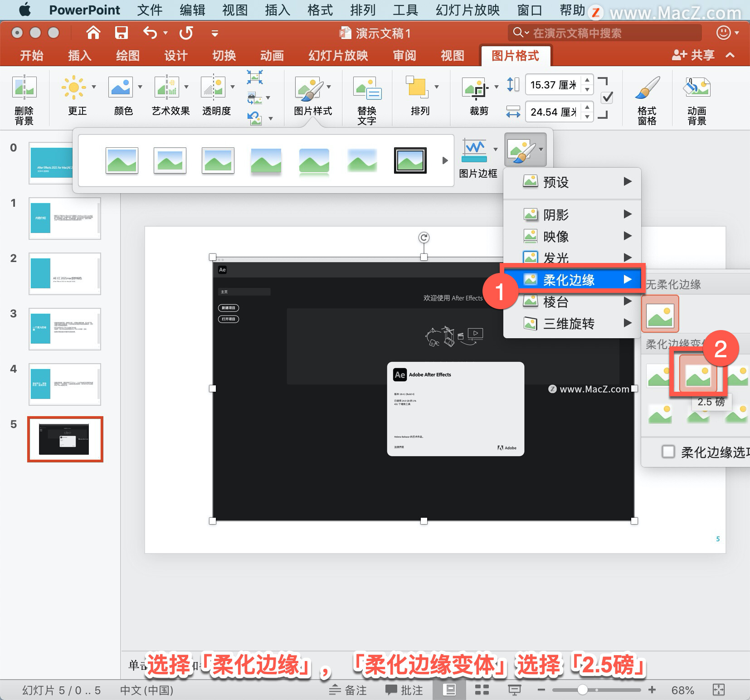Image resolution: width=750 pixels, height=700 pixels.
Task: Click the Transparency (透明度) icon
Action: (213, 87)
